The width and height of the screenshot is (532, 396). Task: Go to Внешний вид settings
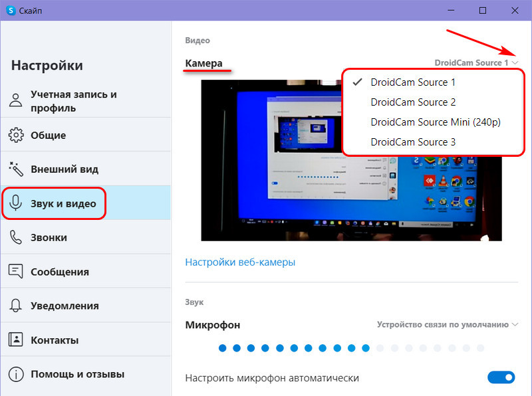click(x=86, y=169)
